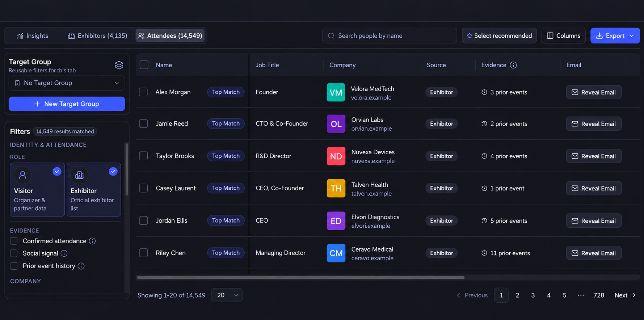The width and height of the screenshot is (644, 320).
Task: Select the Attendees tab
Action: point(170,36)
